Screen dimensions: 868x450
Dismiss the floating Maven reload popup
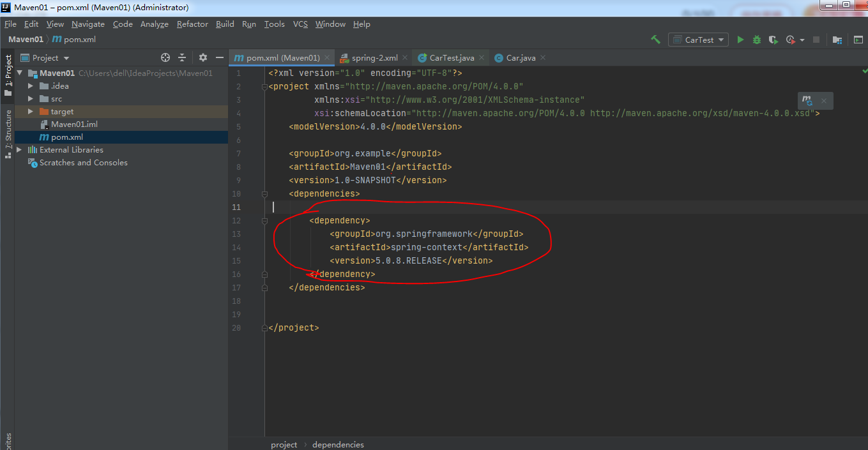click(824, 101)
